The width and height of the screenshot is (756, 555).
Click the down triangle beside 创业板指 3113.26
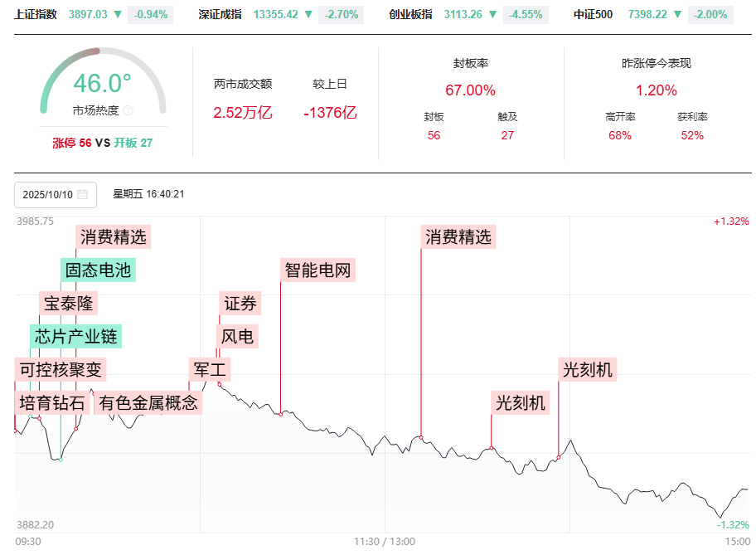(494, 14)
